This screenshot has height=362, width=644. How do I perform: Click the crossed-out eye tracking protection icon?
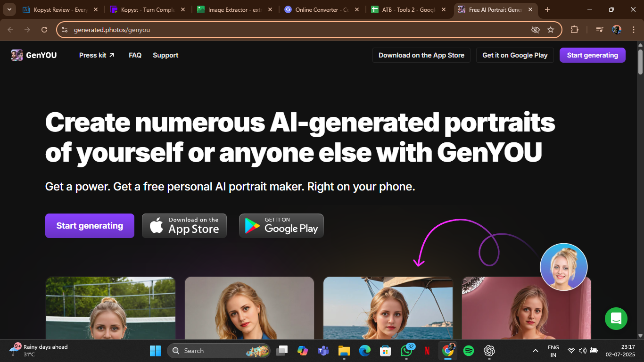coord(535,30)
